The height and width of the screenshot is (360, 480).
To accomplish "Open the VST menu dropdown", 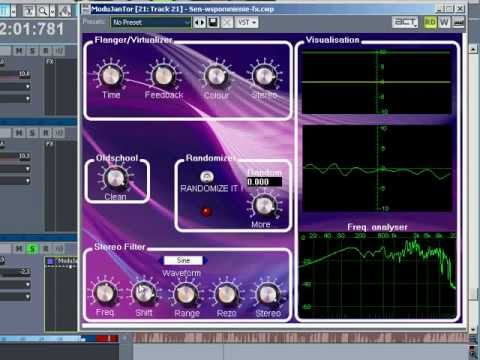I will (247, 22).
